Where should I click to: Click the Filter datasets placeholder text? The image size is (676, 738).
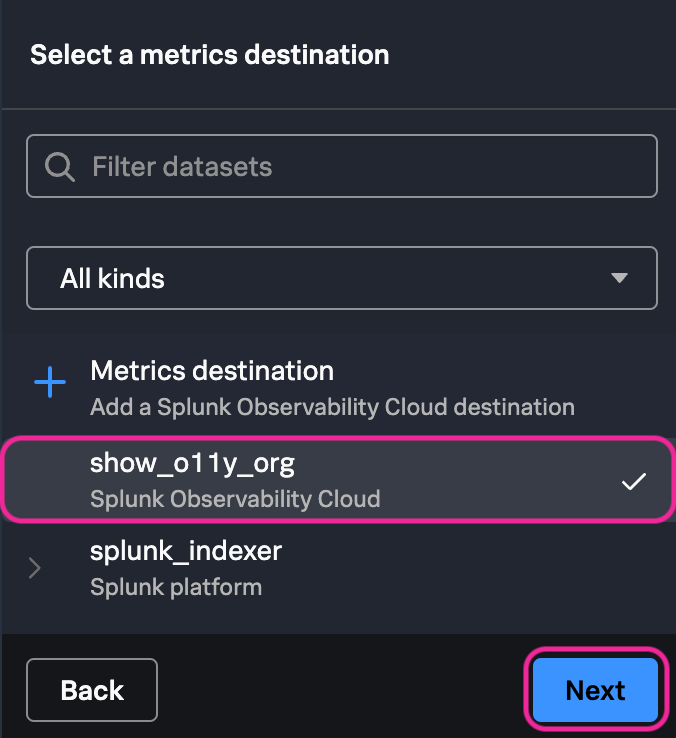(x=182, y=166)
